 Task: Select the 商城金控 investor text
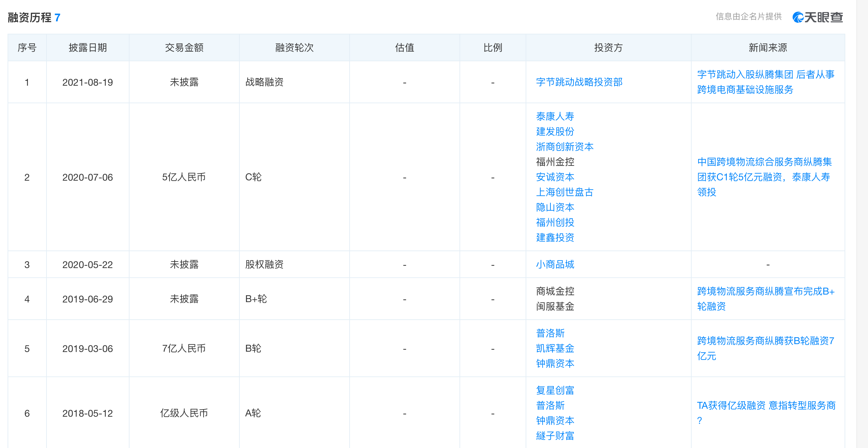(555, 291)
